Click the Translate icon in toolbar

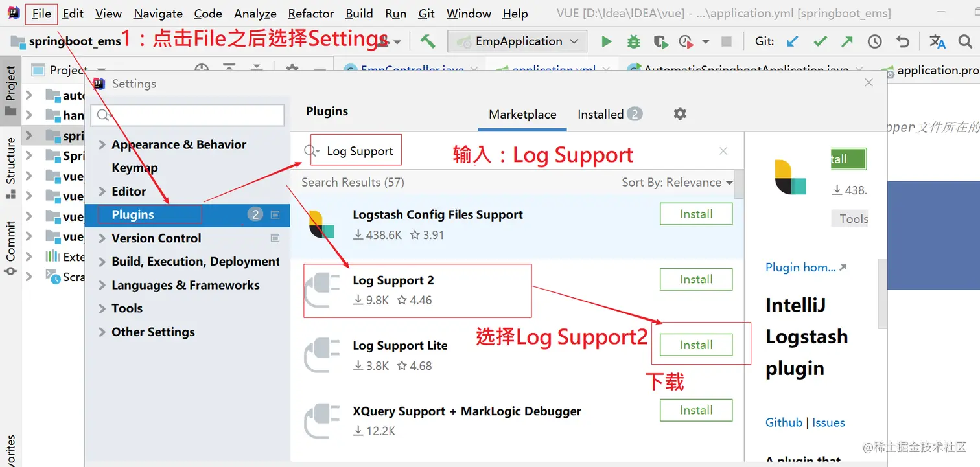click(x=937, y=41)
